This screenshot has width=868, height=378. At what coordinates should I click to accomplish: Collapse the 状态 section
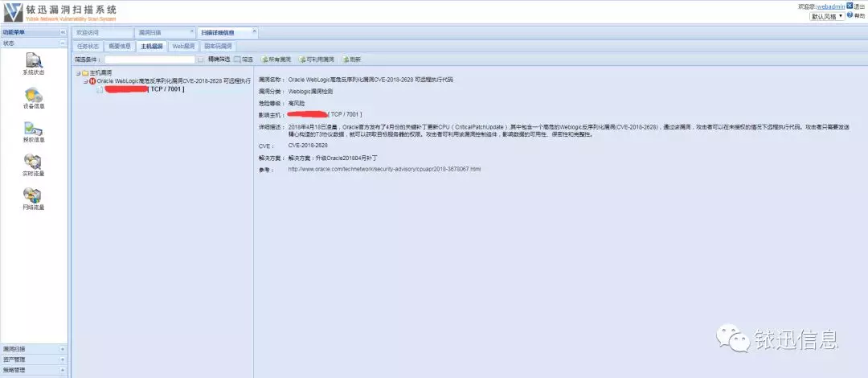tap(63, 43)
